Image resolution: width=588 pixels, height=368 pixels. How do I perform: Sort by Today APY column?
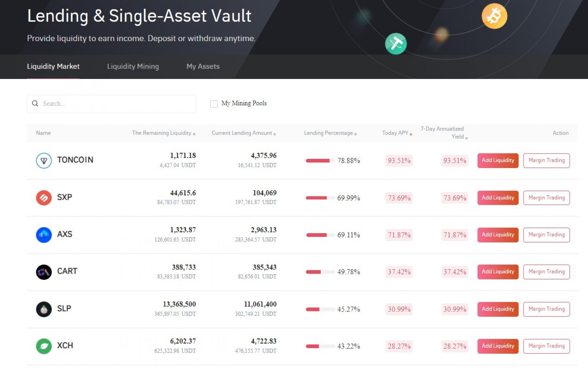point(397,133)
